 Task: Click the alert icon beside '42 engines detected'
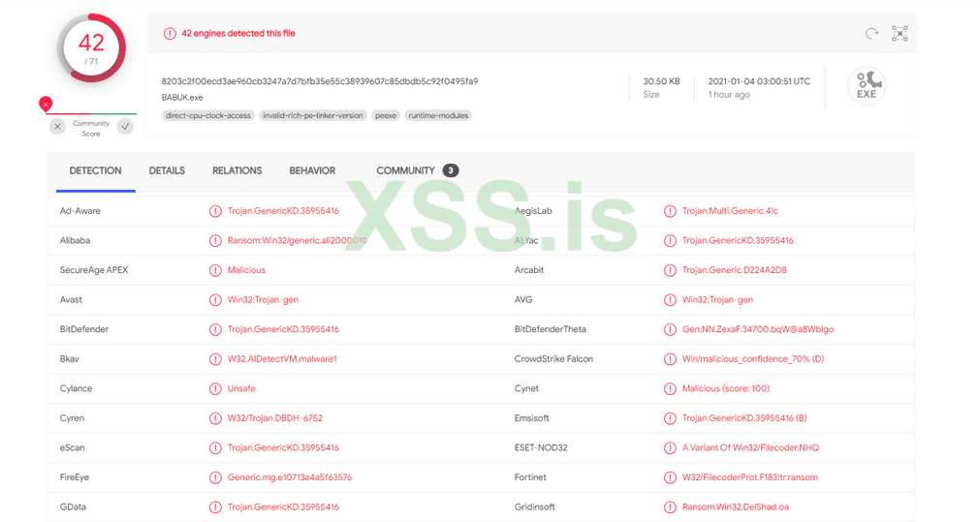point(170,33)
